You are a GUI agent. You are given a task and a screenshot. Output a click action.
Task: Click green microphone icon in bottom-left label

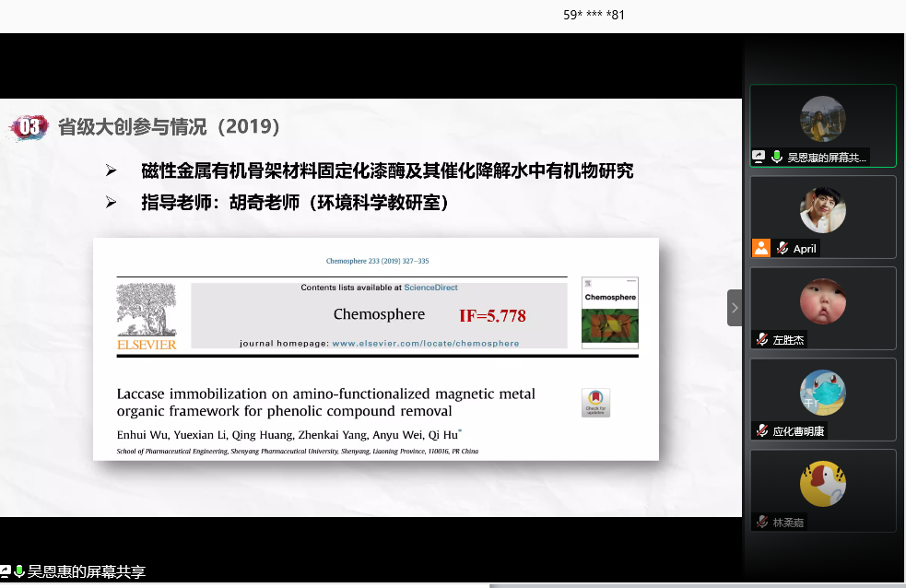pos(19,571)
